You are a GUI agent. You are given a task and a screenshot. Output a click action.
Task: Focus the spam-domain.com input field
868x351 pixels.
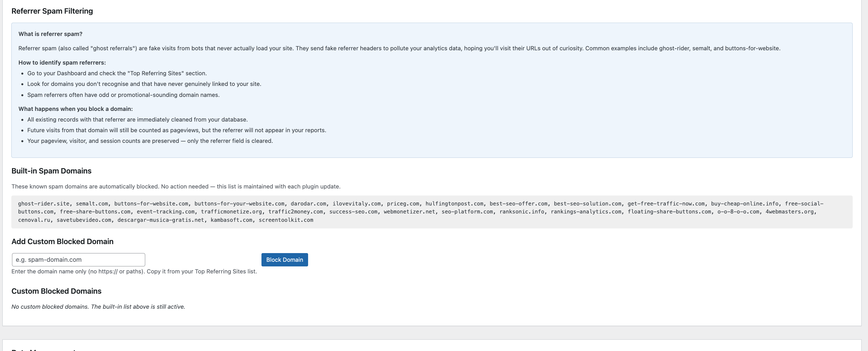pos(79,260)
